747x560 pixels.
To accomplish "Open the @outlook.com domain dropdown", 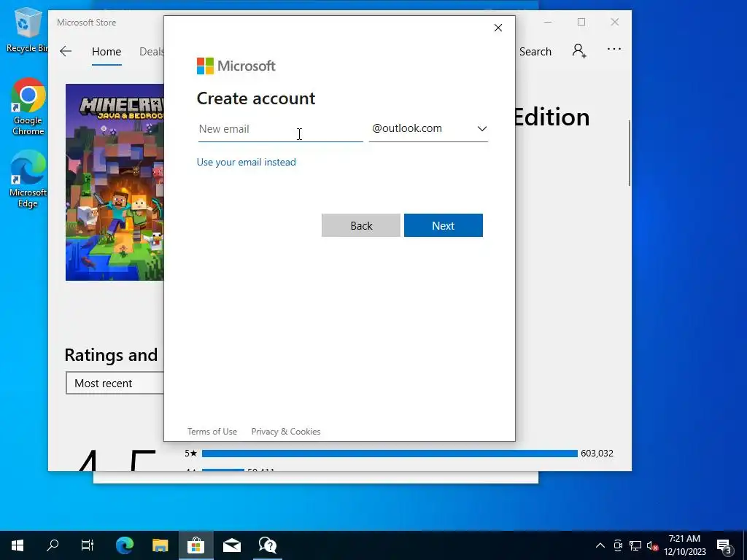I will point(428,129).
